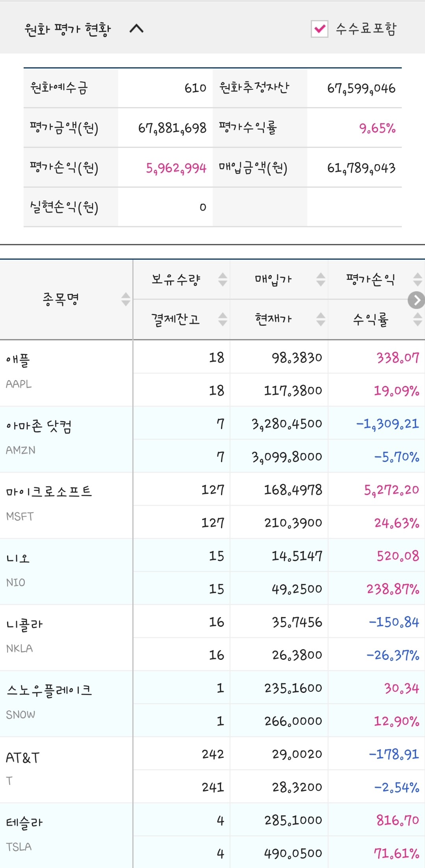
Task: Click the 평가금액 value 67,881,698
Action: (x=172, y=128)
